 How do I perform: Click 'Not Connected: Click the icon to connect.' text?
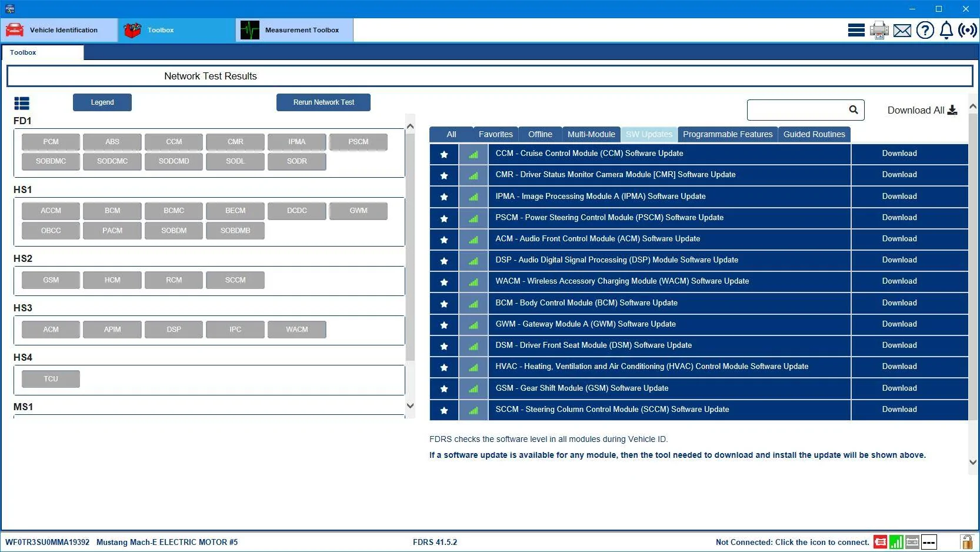792,542
